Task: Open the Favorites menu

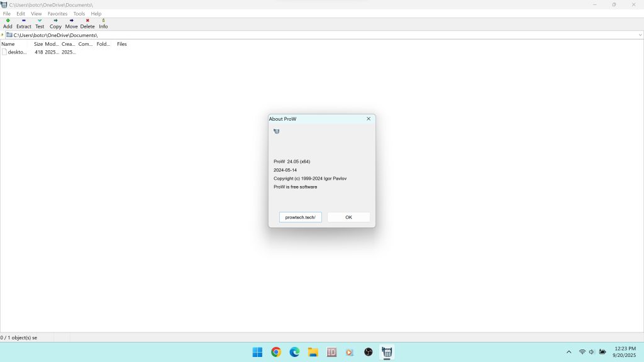Action: click(x=57, y=13)
